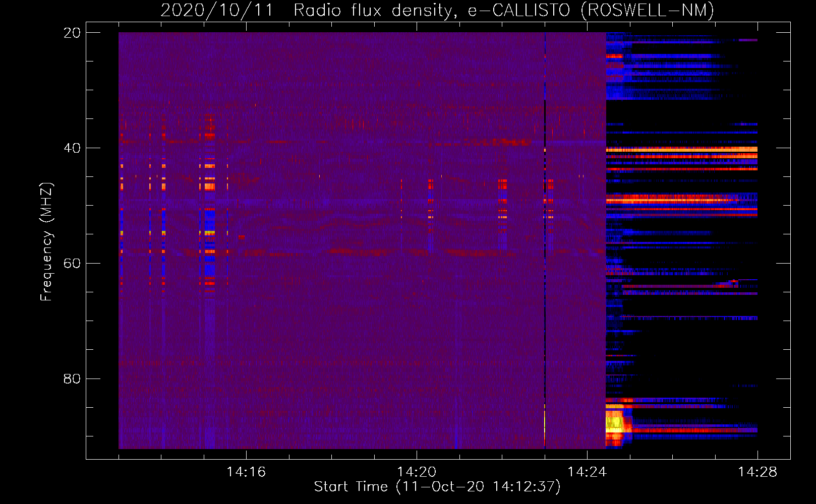Click the frequency tick label '40'
The image size is (816, 504).
point(72,148)
